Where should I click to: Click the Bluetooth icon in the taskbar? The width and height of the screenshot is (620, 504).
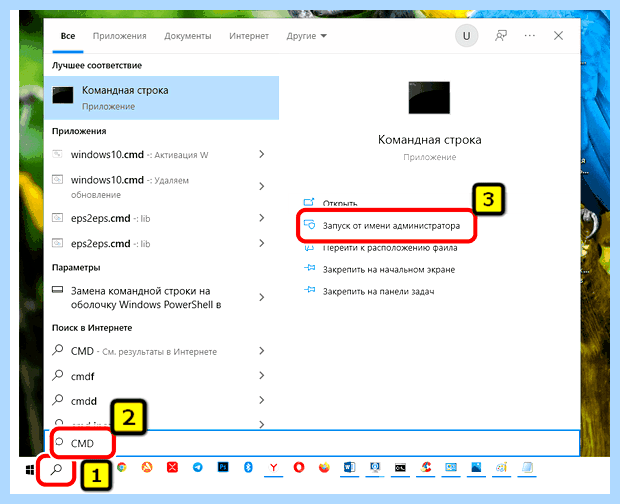click(248, 468)
